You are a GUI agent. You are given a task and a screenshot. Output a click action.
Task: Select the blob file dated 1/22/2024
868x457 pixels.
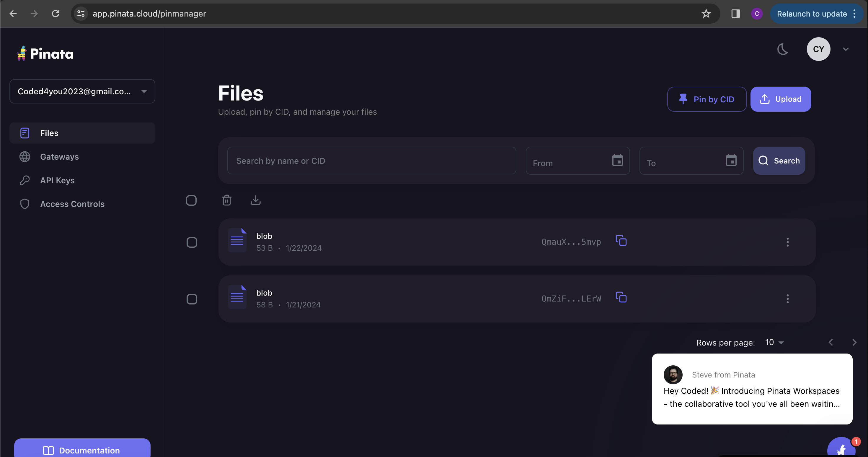coord(192,242)
